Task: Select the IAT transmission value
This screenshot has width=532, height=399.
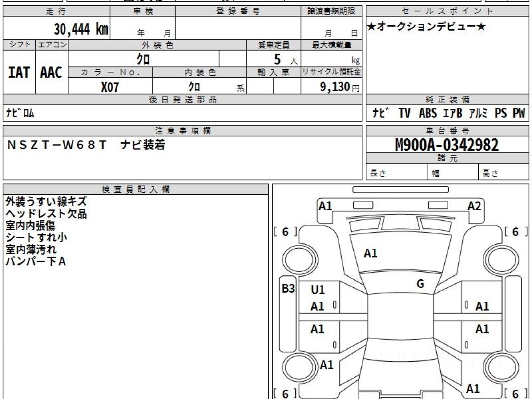Action: (19, 72)
